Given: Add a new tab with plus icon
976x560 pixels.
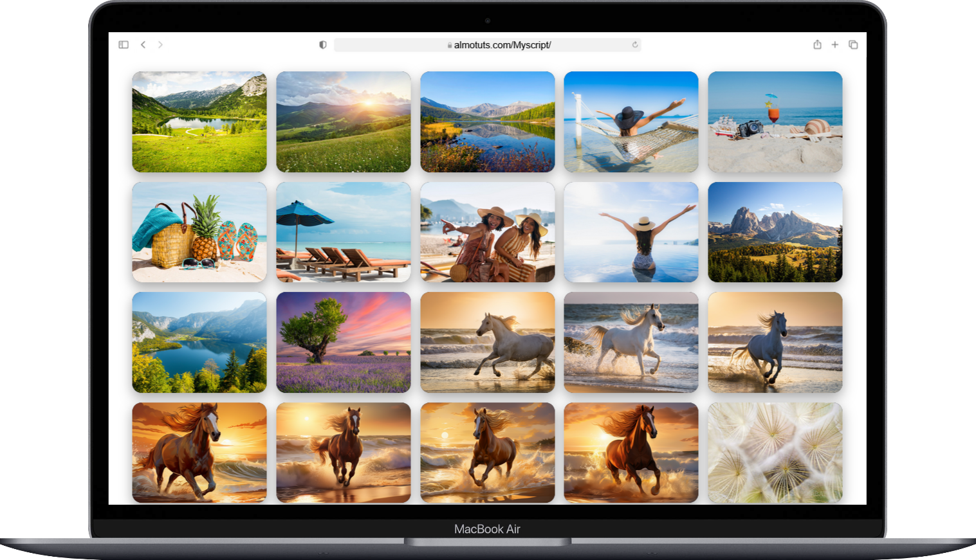Looking at the screenshot, I should click(834, 44).
